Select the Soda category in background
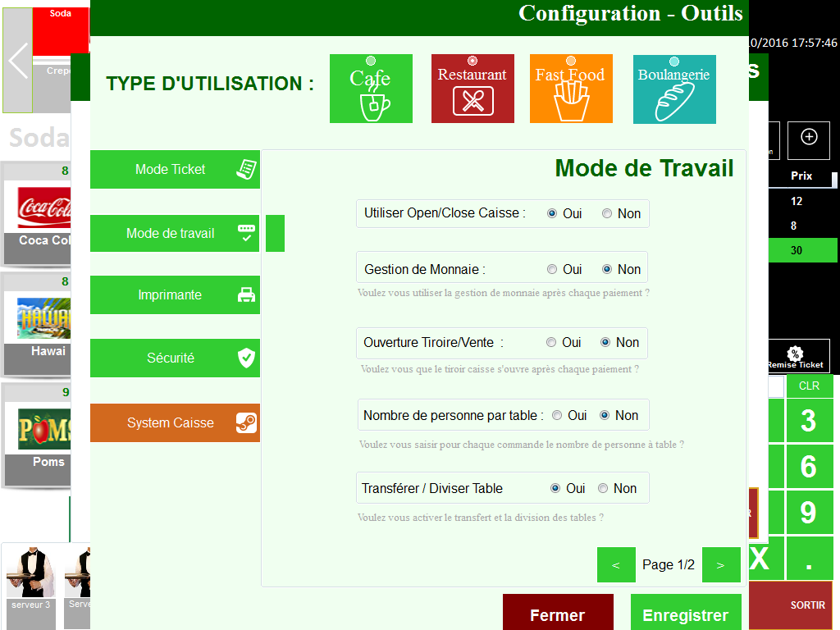The width and height of the screenshot is (840, 630). [x=61, y=31]
